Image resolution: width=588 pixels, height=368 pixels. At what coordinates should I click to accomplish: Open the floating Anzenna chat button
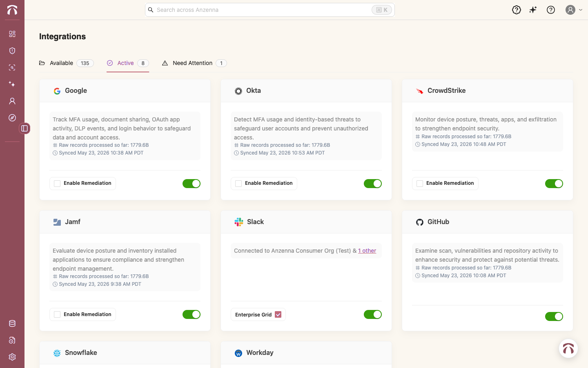coord(568,348)
